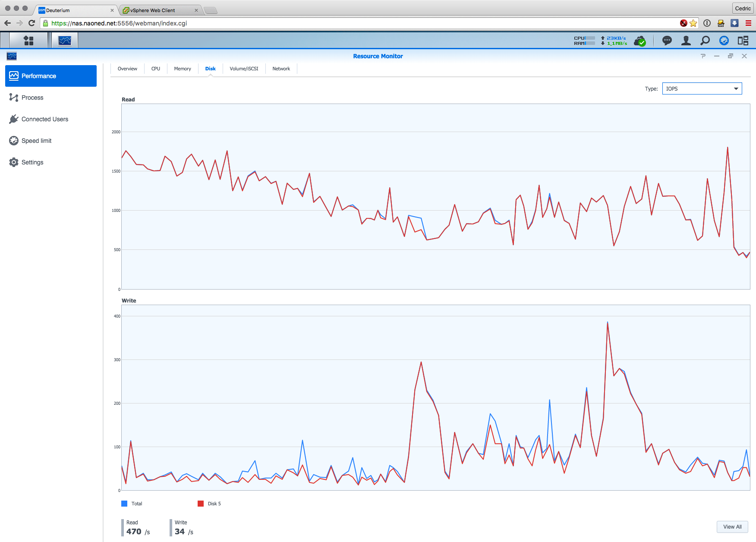The height and width of the screenshot is (542, 756).
Task: Click the DSM search magnifier icon
Action: click(705, 41)
